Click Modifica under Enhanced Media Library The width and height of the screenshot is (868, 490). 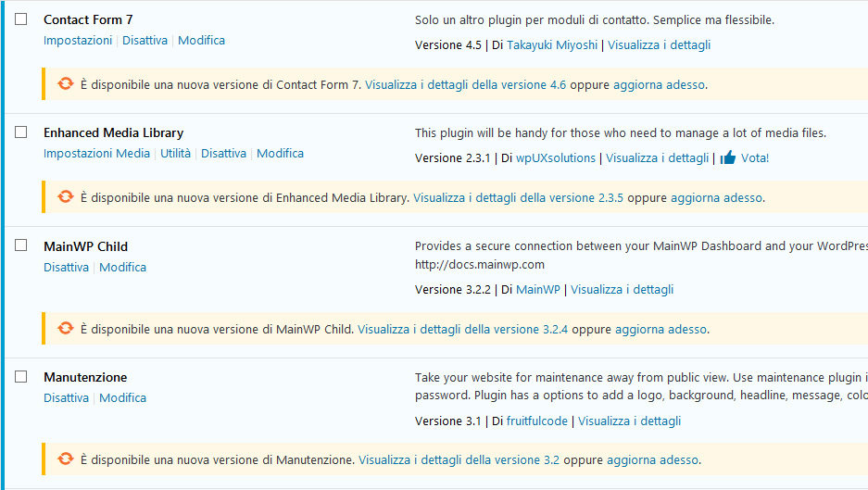pyautogui.click(x=280, y=154)
